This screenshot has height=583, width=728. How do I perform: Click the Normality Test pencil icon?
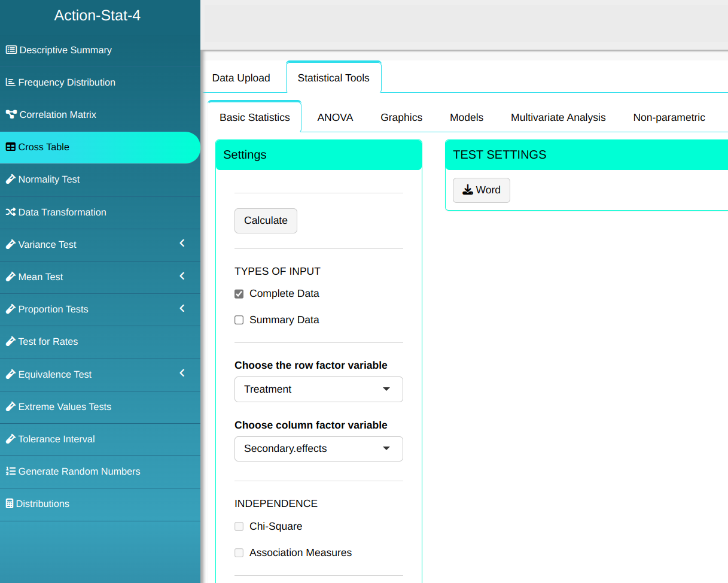point(10,180)
